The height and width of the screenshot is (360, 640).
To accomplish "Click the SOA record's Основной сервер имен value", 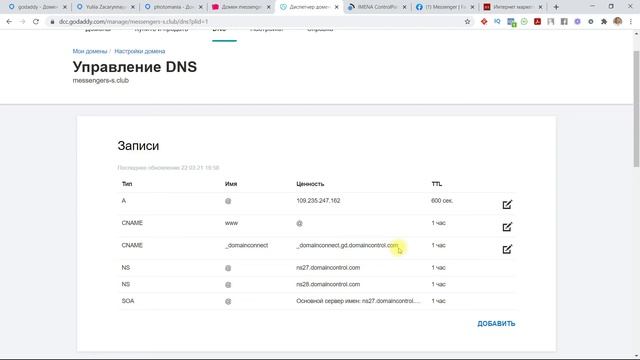I will coord(358,301).
